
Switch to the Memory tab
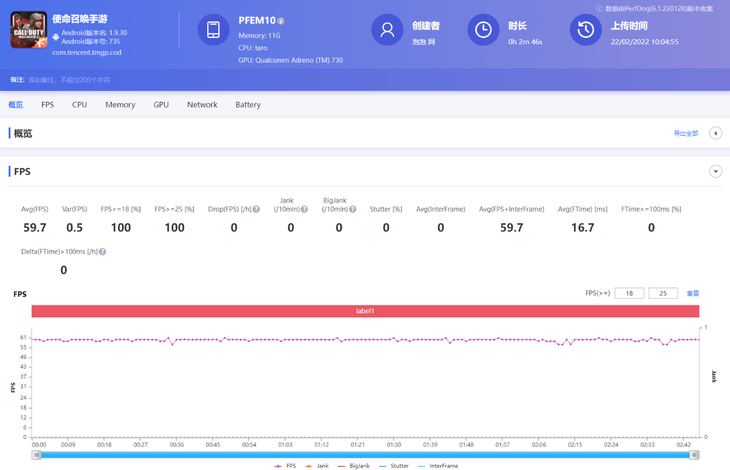(120, 105)
